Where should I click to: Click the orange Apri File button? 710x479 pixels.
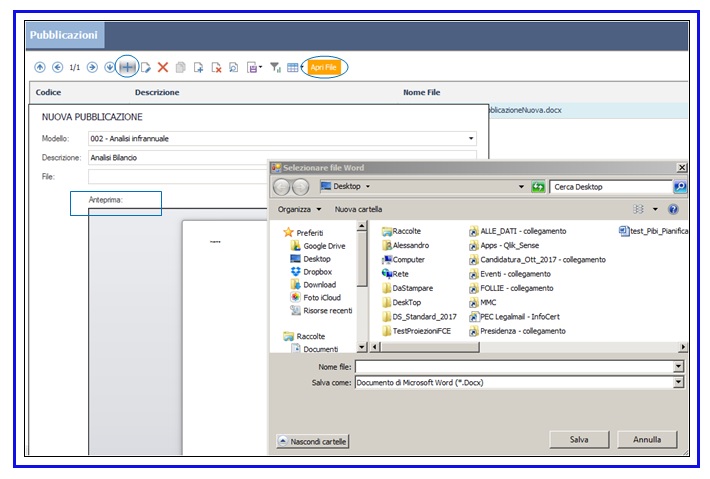pyautogui.click(x=323, y=67)
